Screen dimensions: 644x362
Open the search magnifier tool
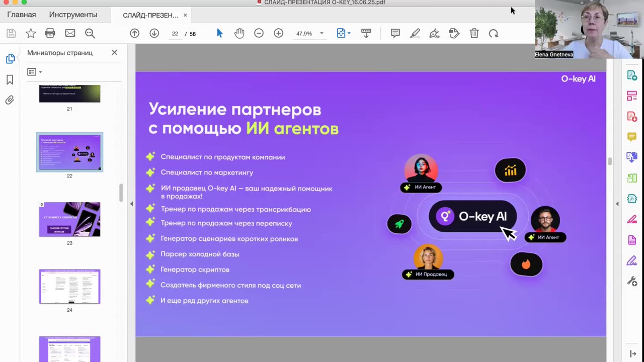tap(90, 33)
